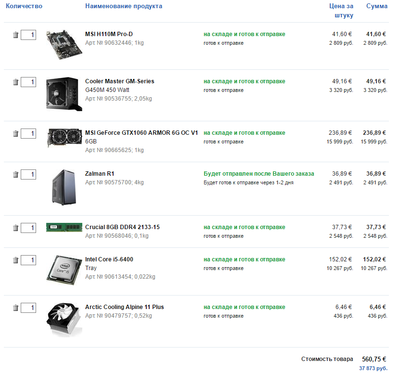Viewport: 400px width, 374px height.
Task: Delete MSI H110M Pro-D with trash icon
Action: (x=15, y=35)
